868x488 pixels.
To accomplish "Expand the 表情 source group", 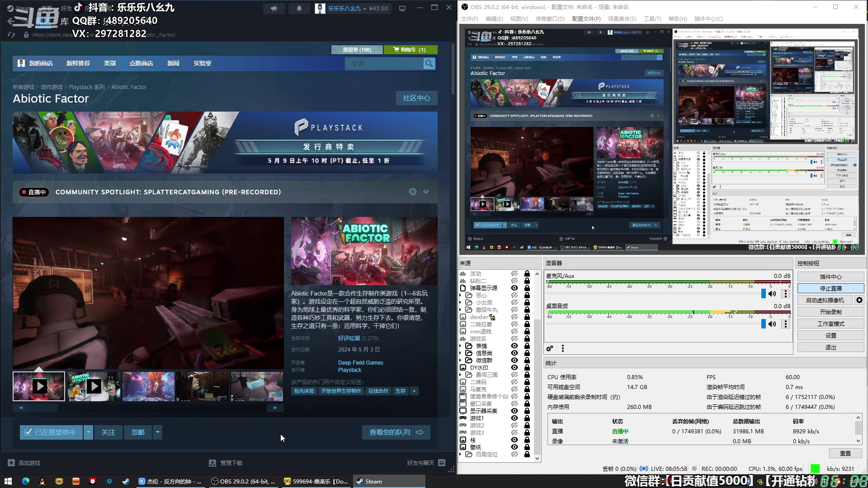I will point(461,346).
